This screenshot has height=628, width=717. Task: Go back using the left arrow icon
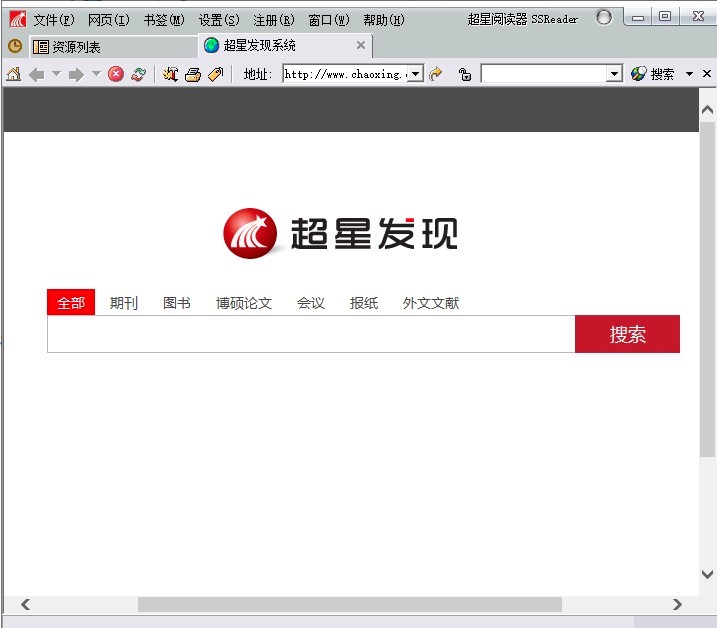point(37,74)
